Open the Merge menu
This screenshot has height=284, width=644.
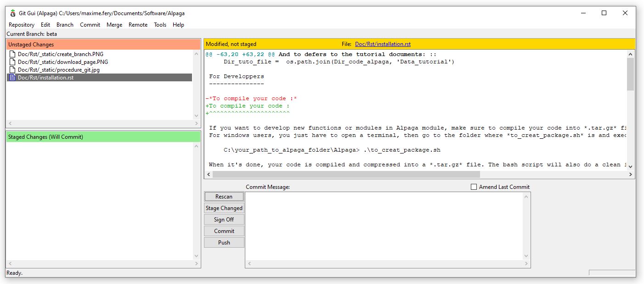[x=114, y=25]
